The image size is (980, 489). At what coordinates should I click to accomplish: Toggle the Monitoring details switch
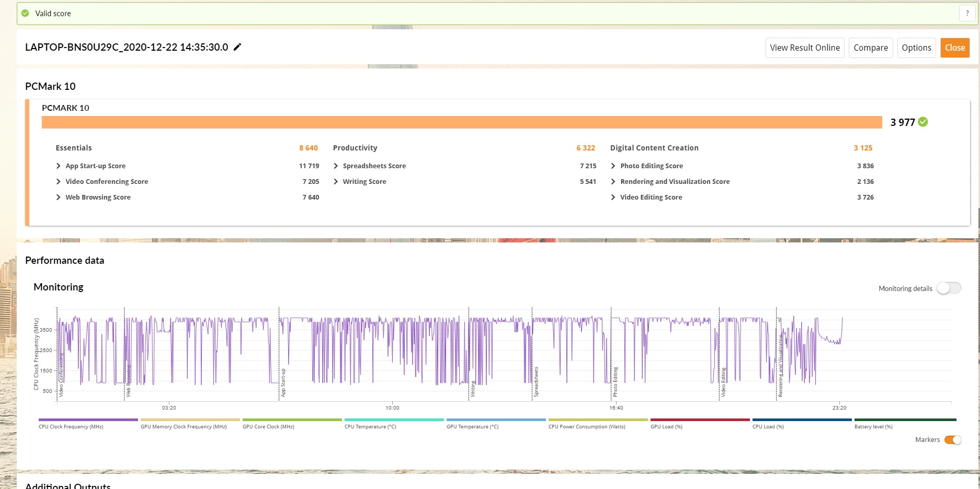pos(949,288)
